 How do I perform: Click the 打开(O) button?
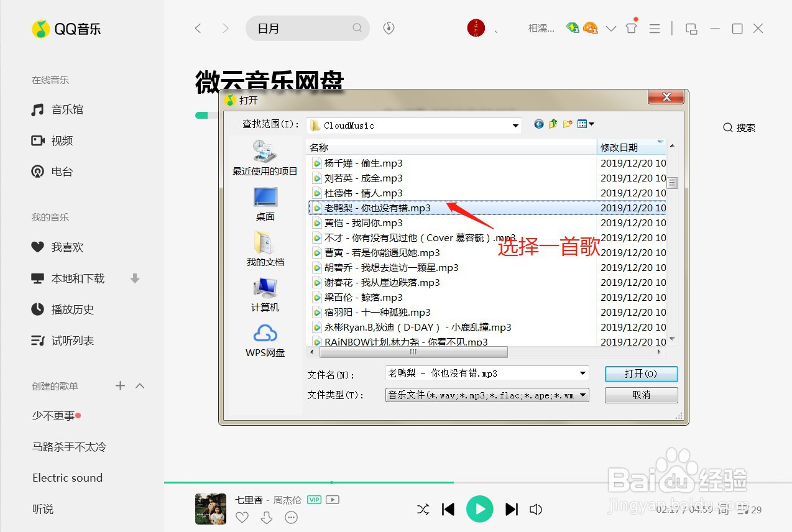(x=641, y=374)
